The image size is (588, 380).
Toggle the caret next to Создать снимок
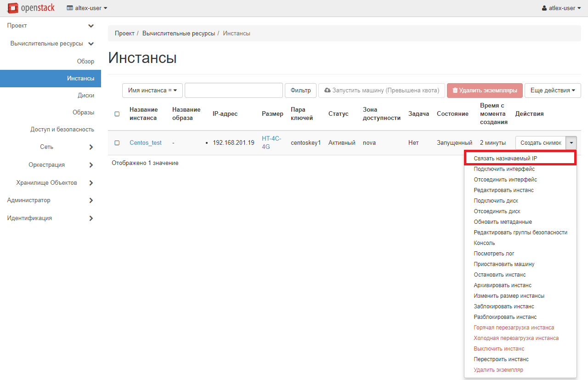coord(571,143)
